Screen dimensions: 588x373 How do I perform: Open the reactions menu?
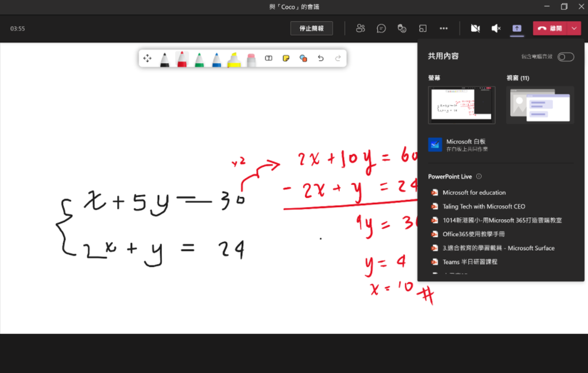pos(402,28)
